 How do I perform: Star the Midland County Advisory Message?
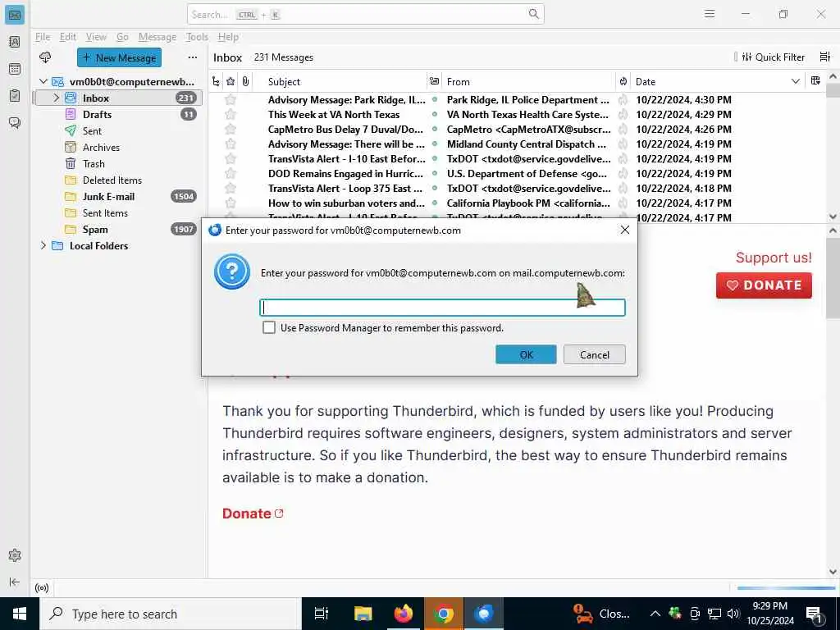[x=231, y=144]
